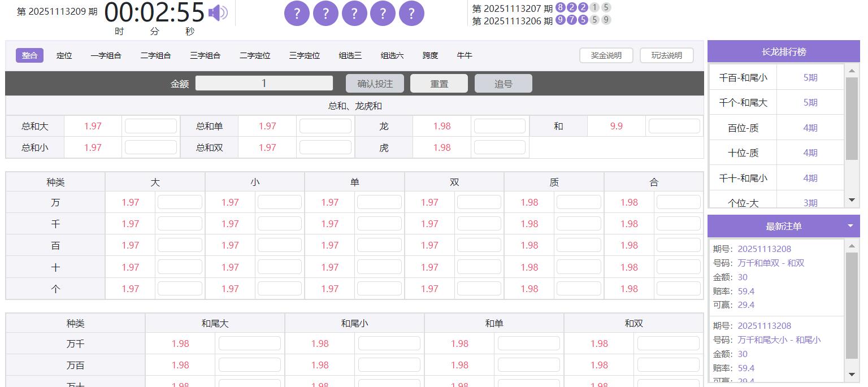Viewport: 868px width, 387px height.
Task: Select the 千百-和尾小 ranking entry
Action: tap(743, 78)
